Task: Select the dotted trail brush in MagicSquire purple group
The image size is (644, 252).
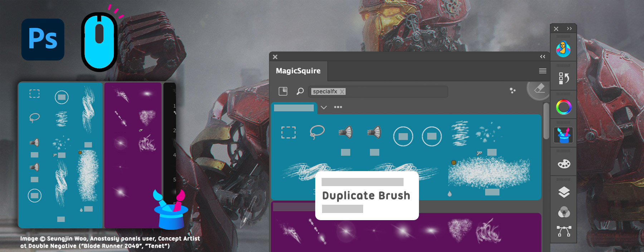Action: (x=317, y=231)
